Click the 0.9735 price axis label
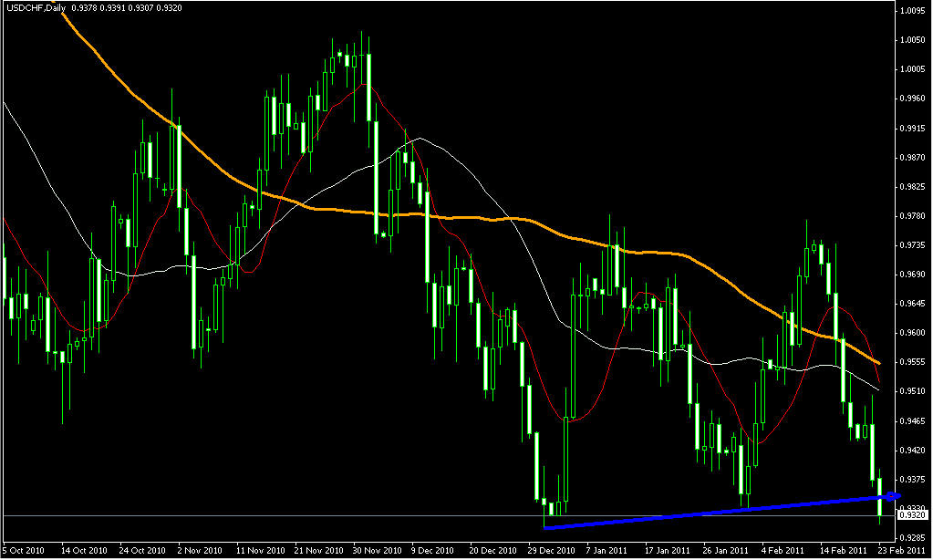 (913, 245)
